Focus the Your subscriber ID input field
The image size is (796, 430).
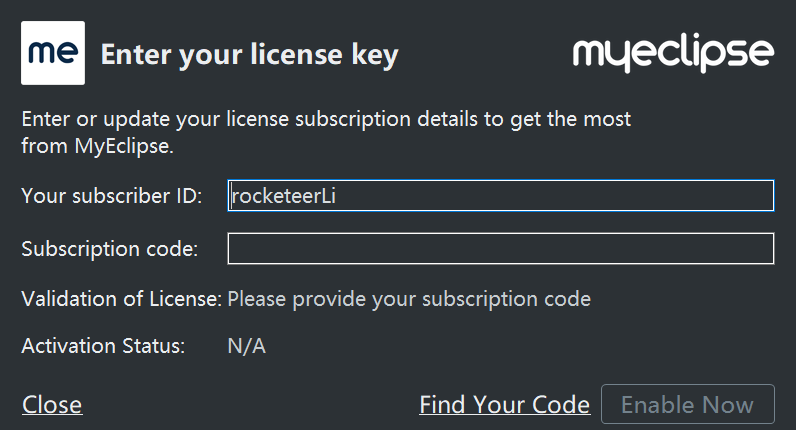point(501,195)
